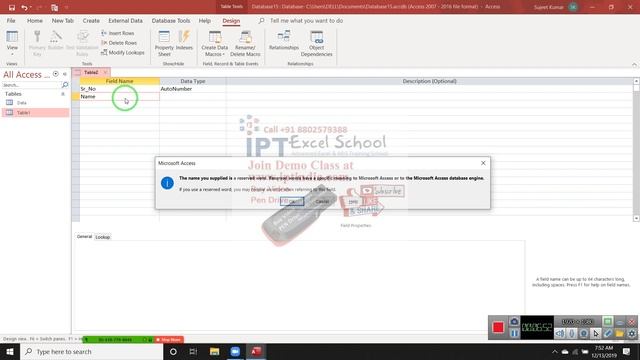Click Stop Share red button
Viewport: 640px width, 360px height.
(169, 340)
